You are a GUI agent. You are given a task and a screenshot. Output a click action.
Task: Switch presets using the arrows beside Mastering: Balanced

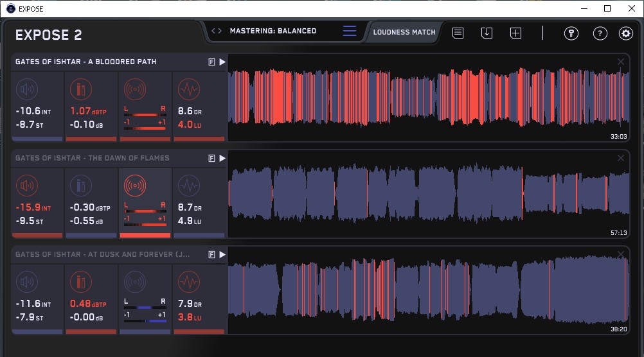(217, 31)
